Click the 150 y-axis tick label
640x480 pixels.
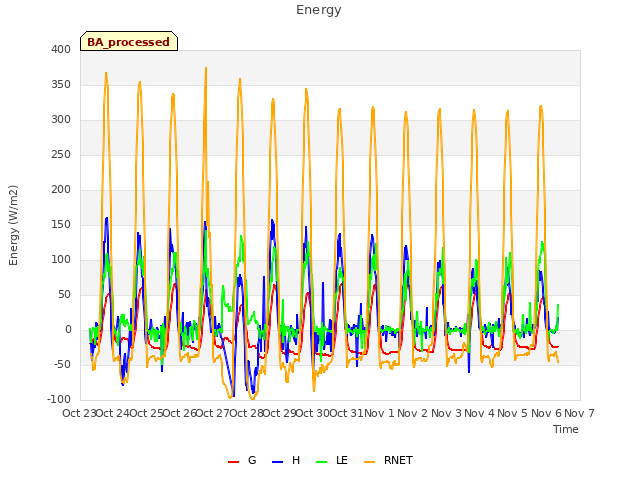click(61, 224)
